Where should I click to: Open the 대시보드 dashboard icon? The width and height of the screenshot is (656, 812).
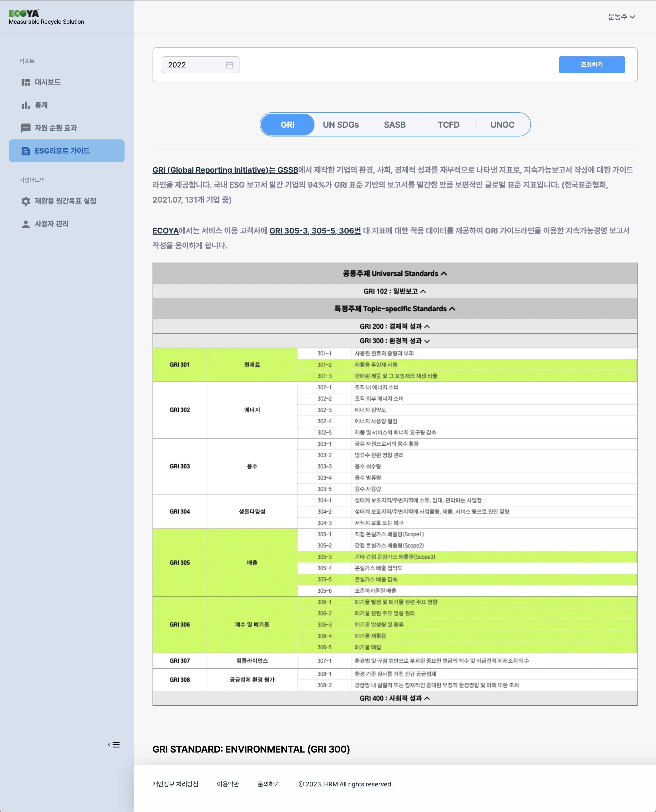pos(26,82)
